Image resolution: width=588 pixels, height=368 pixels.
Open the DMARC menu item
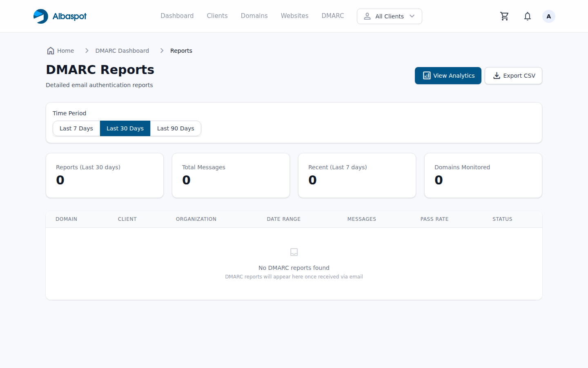[x=332, y=16]
